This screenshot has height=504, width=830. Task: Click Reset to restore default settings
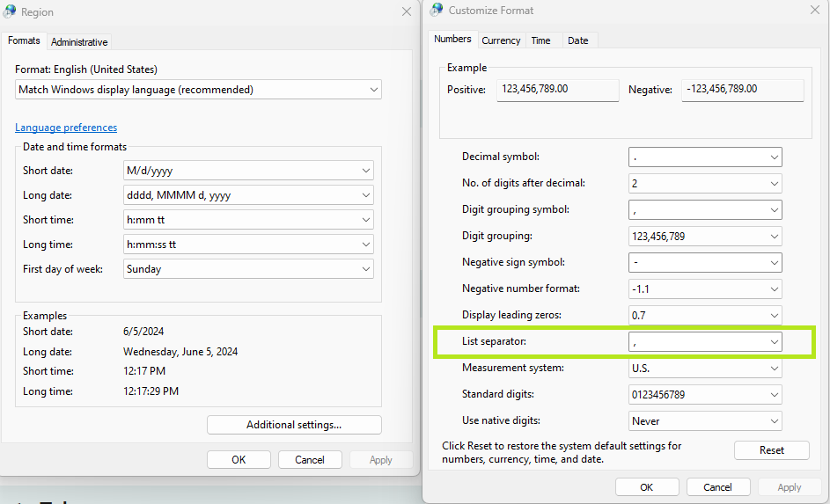pyautogui.click(x=771, y=450)
